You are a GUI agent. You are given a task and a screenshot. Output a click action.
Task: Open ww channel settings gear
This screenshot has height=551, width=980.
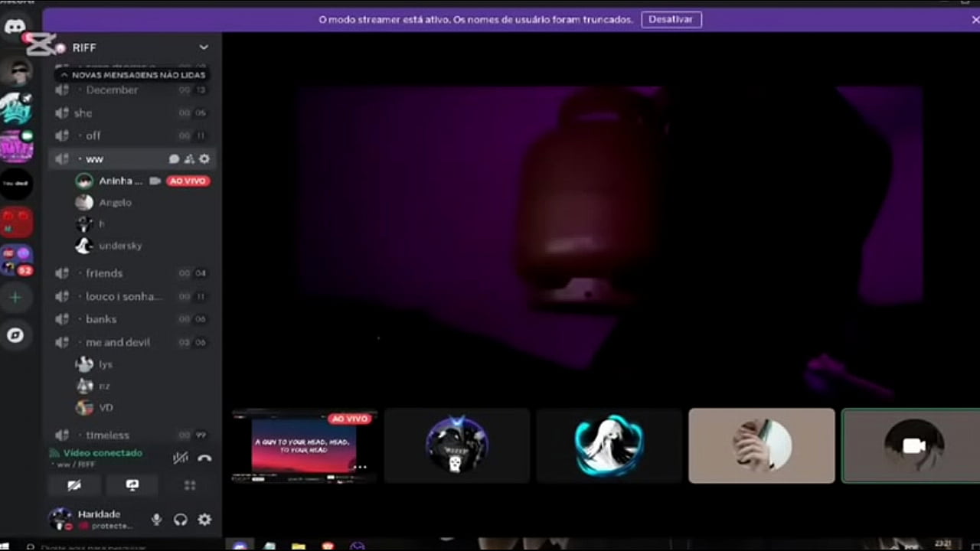[204, 159]
